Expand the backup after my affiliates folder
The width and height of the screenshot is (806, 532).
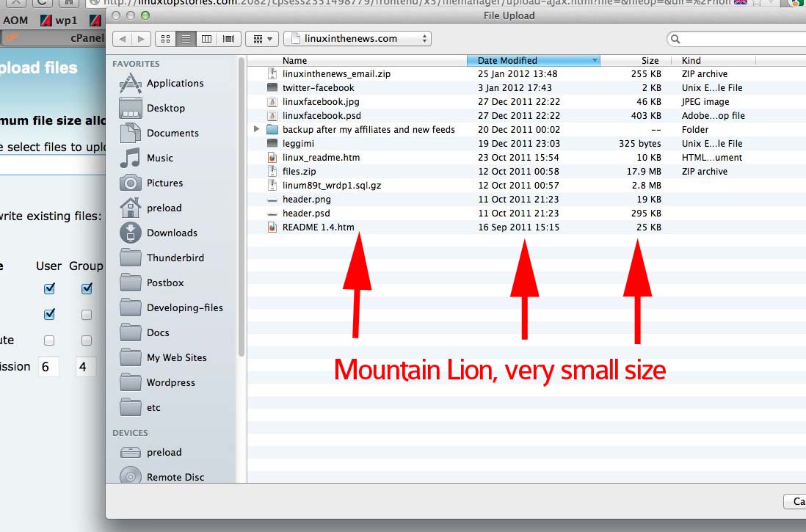(x=256, y=130)
